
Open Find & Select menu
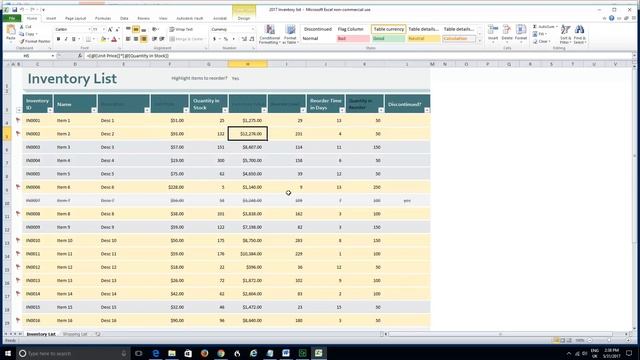coord(580,34)
